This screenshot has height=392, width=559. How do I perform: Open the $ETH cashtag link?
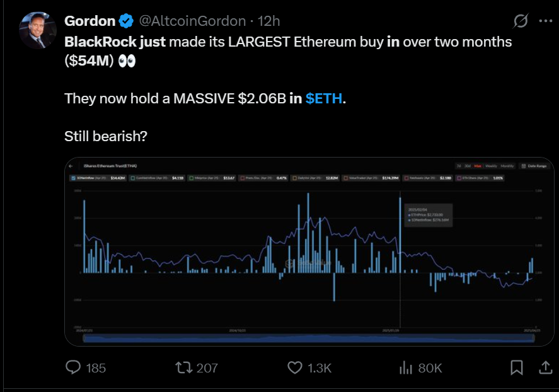[x=323, y=99]
